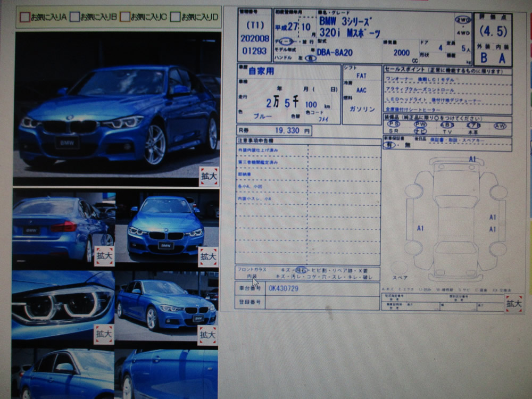Click the chassis number 0K430729

tap(284, 288)
